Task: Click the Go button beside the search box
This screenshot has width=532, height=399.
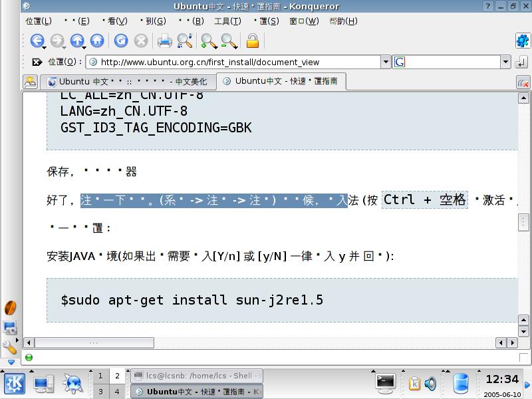Action: tap(521, 62)
